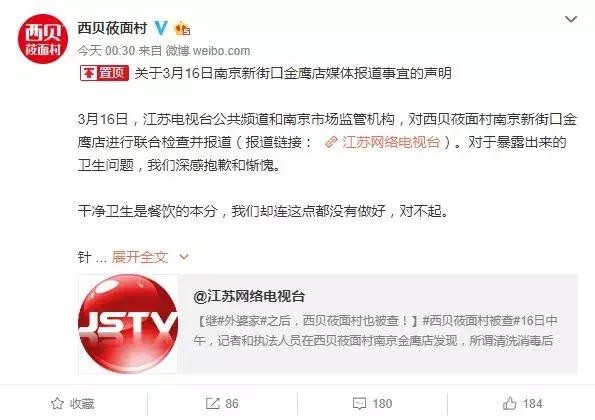Screen dimensions: 595x420
Task: Click the 微博 weibo.com source link
Action: pyautogui.click(x=208, y=50)
